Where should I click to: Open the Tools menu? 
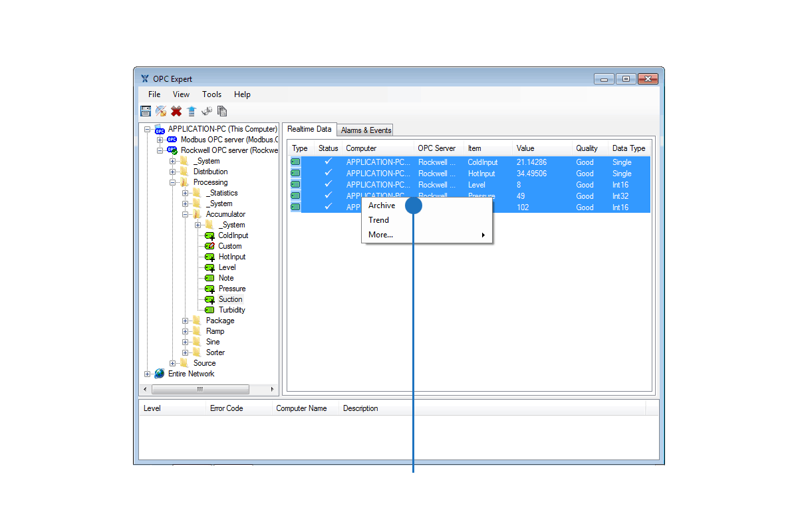[212, 94]
